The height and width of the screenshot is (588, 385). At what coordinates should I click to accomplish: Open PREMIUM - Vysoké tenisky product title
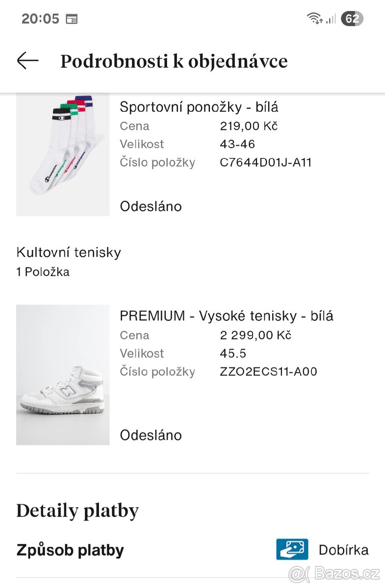226,316
